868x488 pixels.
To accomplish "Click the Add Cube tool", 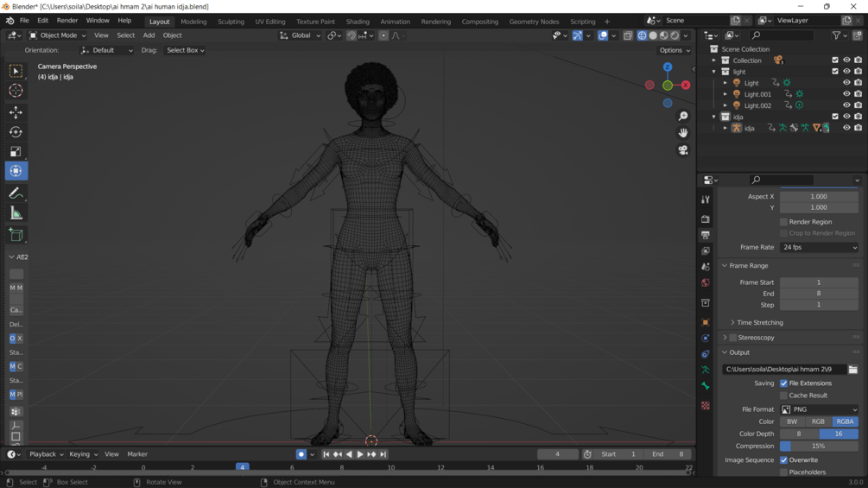I will tap(16, 234).
